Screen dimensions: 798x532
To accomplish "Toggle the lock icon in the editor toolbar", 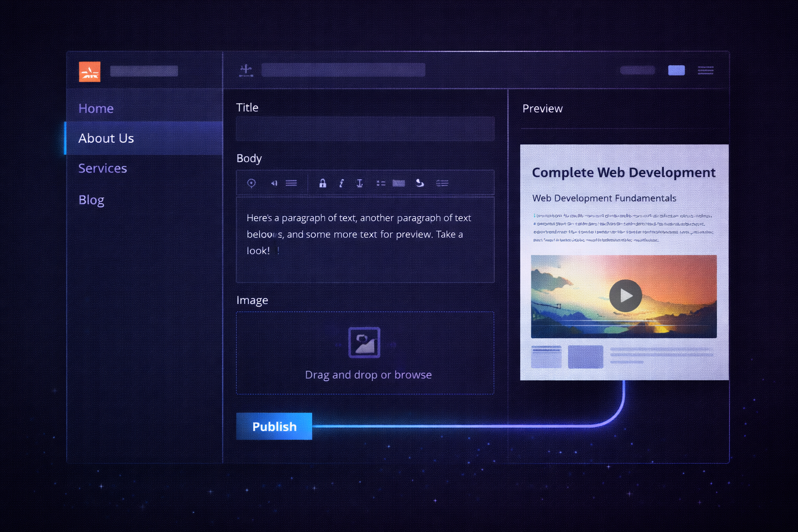I will click(323, 183).
